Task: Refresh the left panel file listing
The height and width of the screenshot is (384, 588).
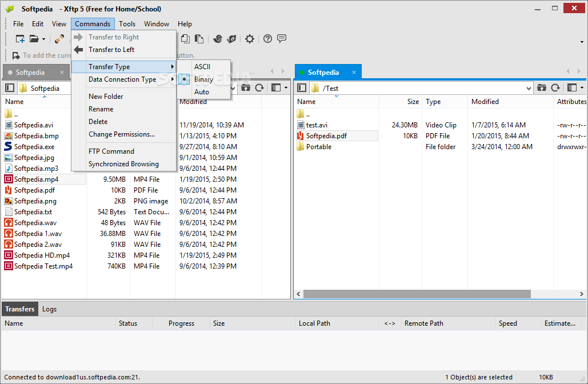Action: pos(259,88)
